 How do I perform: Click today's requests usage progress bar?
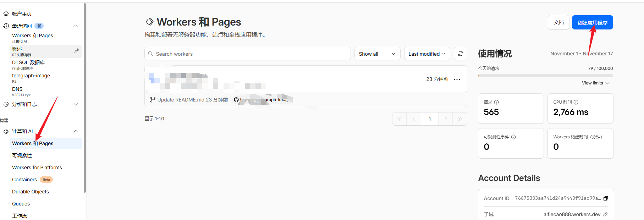(x=545, y=76)
